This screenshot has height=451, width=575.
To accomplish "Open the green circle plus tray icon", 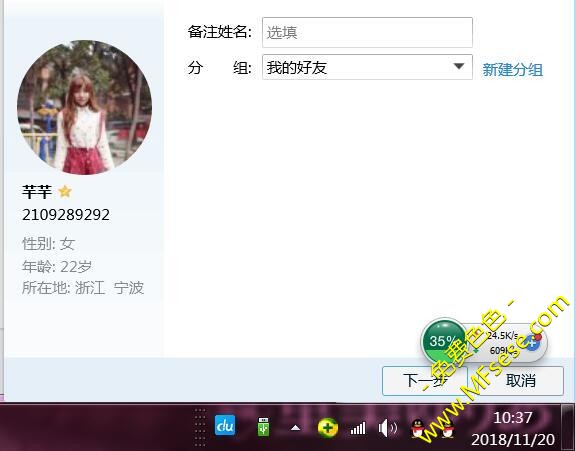I will pos(327,428).
